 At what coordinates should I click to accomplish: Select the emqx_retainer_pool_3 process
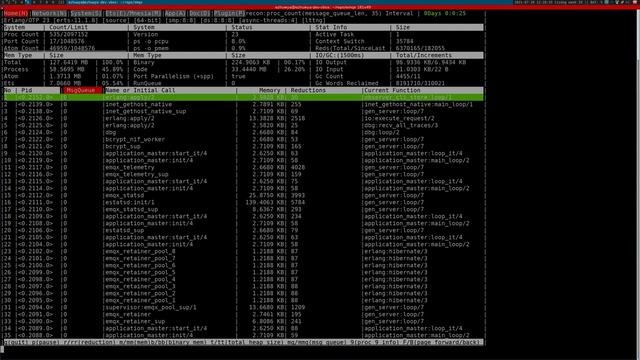(140, 287)
